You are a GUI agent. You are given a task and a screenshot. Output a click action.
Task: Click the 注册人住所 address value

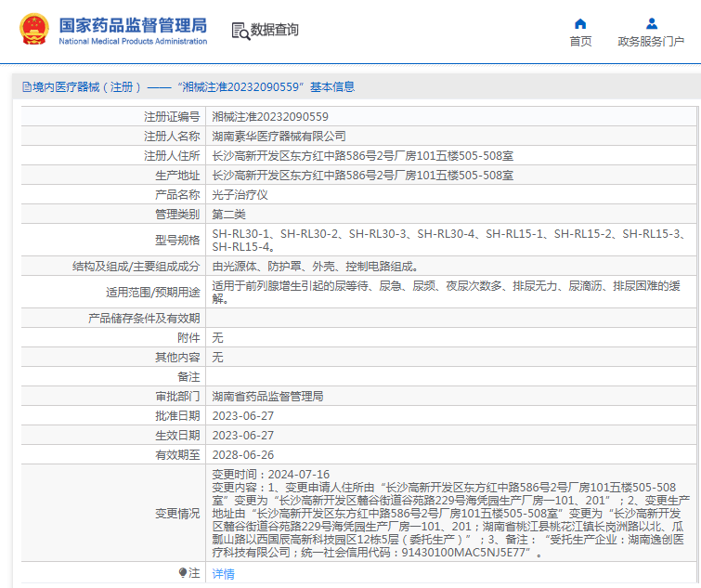pyautogui.click(x=363, y=156)
